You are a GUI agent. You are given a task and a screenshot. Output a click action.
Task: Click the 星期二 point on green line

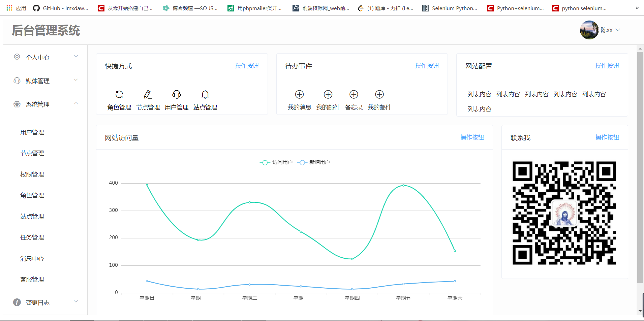(250, 202)
